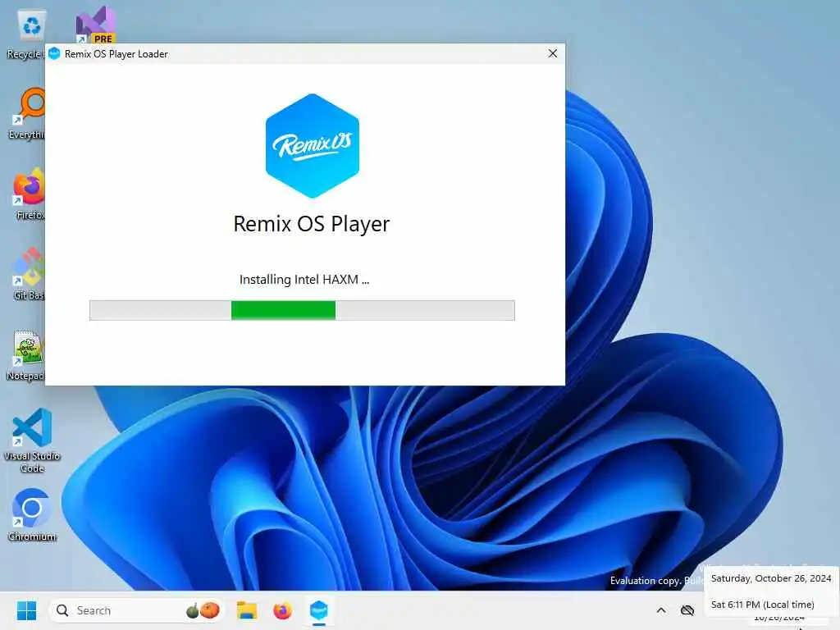Open Firefox from the taskbar
Image resolution: width=840 pixels, height=630 pixels.
[x=282, y=610]
